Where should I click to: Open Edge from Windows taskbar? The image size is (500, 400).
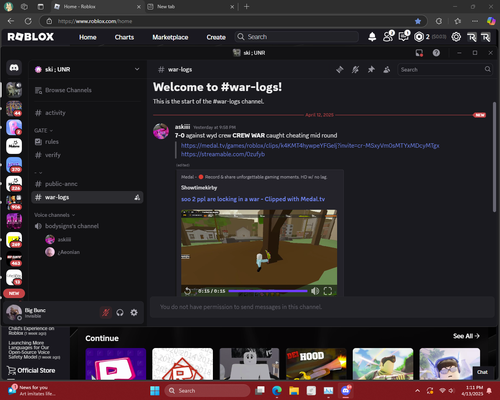pos(277,391)
